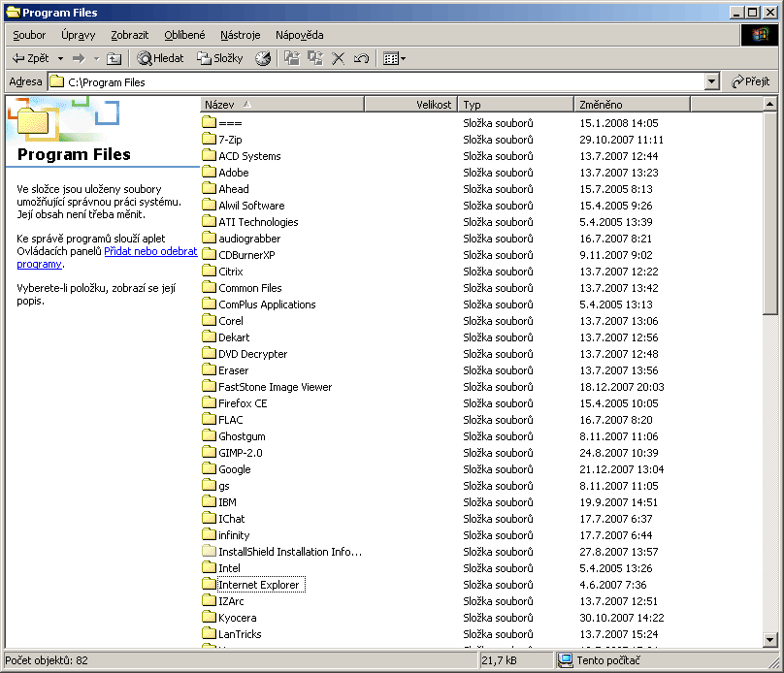Open the History toolbar icon
This screenshot has height=673, width=784.
(263, 58)
